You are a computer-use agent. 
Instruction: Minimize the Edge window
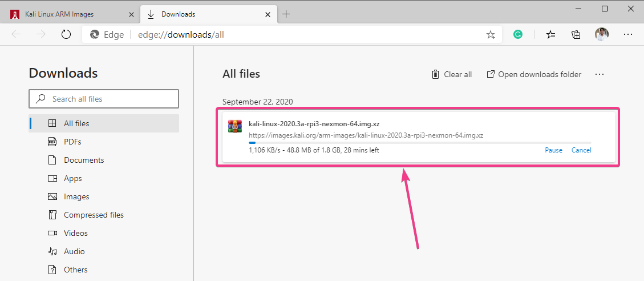click(x=578, y=9)
